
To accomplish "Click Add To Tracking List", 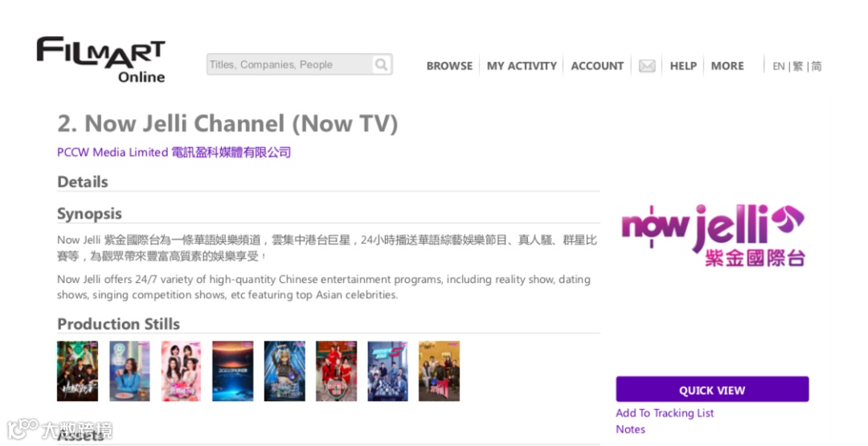I will [665, 413].
